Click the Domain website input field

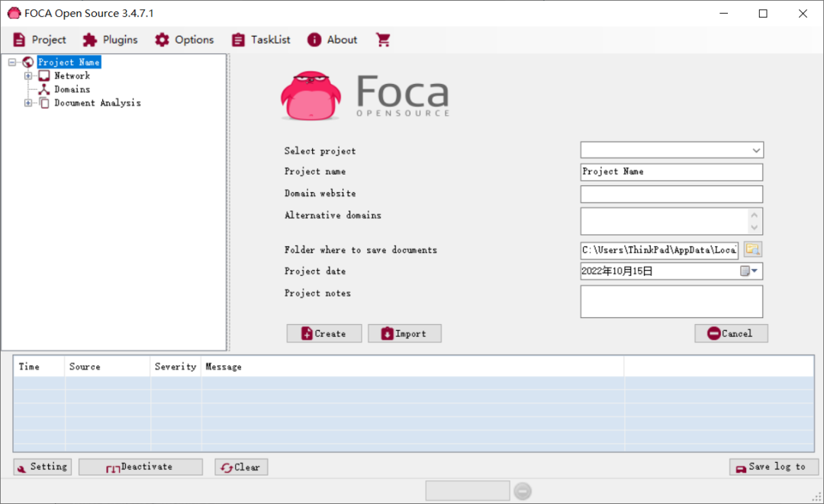coord(671,194)
